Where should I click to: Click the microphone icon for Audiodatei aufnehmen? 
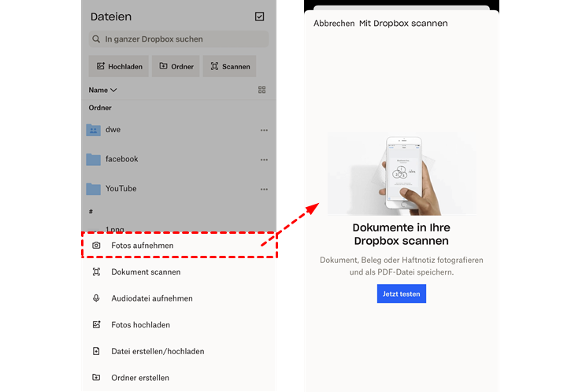[x=96, y=298]
